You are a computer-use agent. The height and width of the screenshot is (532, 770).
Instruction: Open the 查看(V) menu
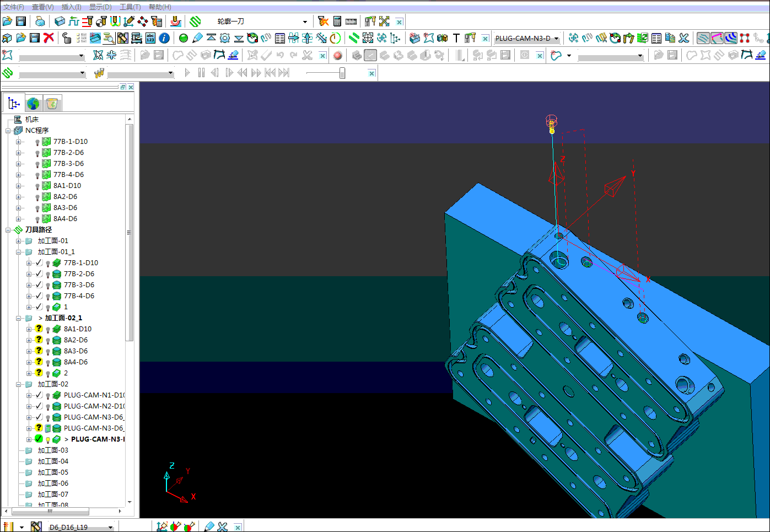click(x=42, y=7)
